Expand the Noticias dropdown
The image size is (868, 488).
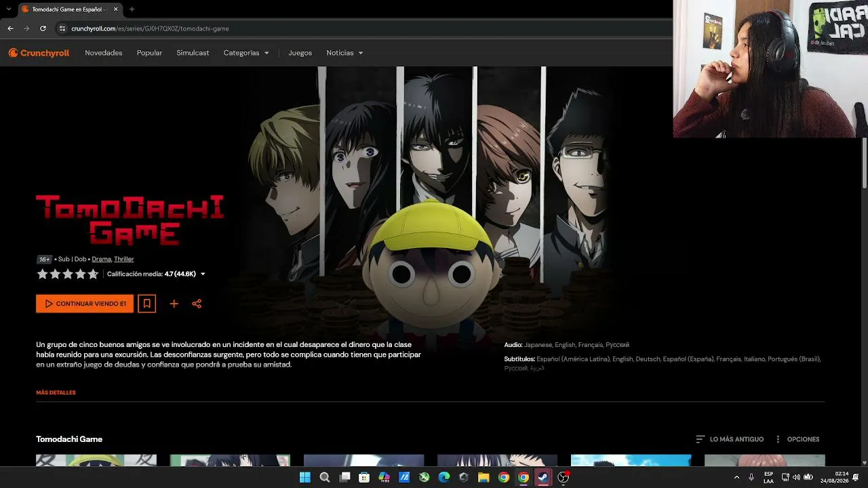click(344, 53)
